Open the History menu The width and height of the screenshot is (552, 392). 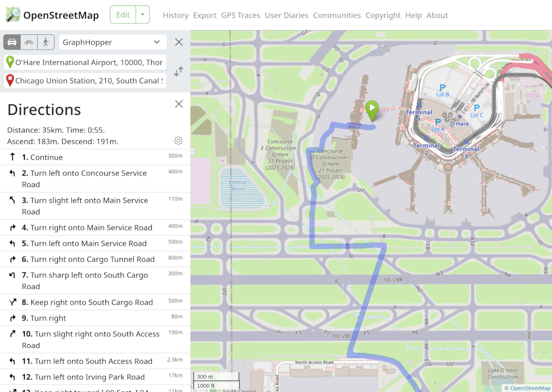(x=176, y=15)
